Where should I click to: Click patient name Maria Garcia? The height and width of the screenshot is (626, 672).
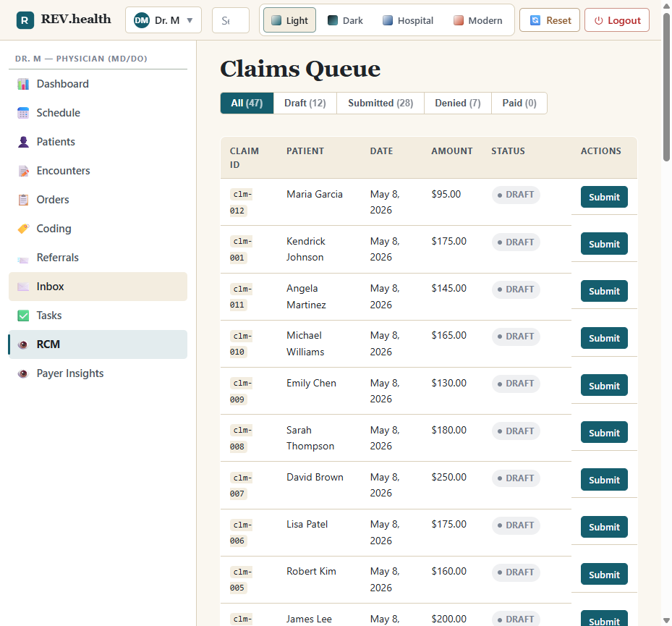click(x=315, y=194)
